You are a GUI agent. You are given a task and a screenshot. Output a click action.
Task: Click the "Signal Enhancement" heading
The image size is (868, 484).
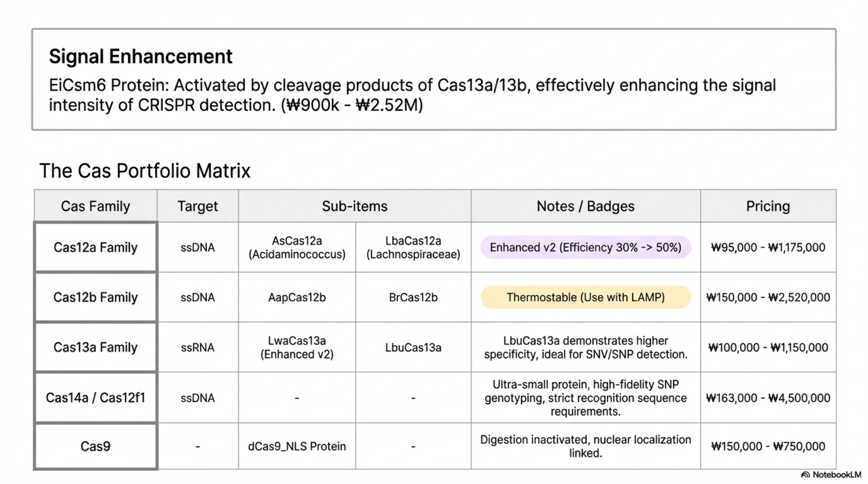[x=140, y=56]
